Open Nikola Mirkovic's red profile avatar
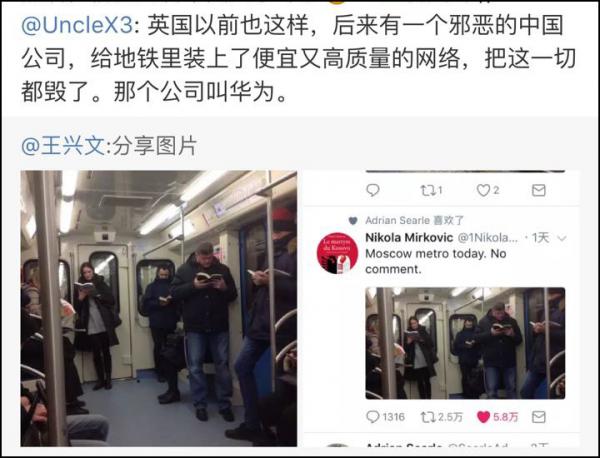 tap(337, 253)
